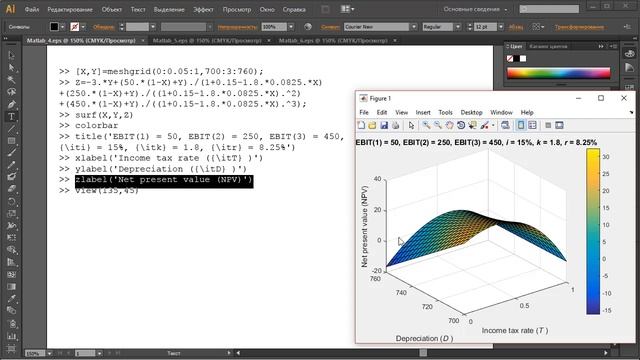Activate the Pan hand tool in Figure 1
Screen dimensions: 640x360
pyautogui.click(x=449, y=125)
